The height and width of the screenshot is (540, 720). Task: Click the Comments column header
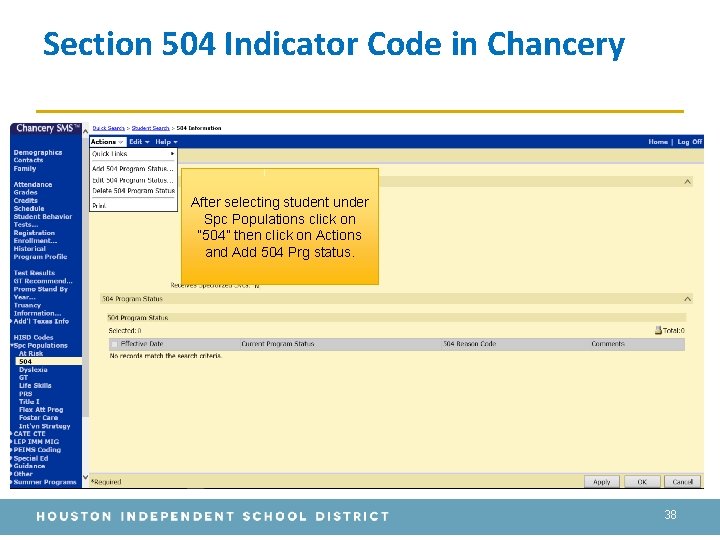(x=608, y=344)
